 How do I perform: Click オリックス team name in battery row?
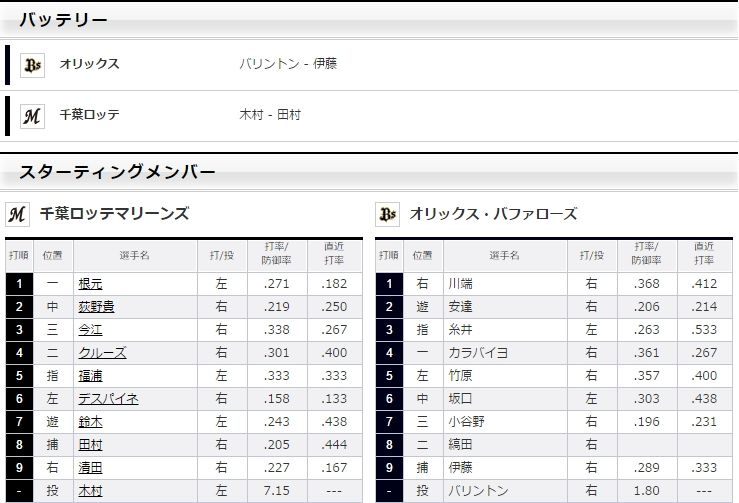pyautogui.click(x=90, y=64)
